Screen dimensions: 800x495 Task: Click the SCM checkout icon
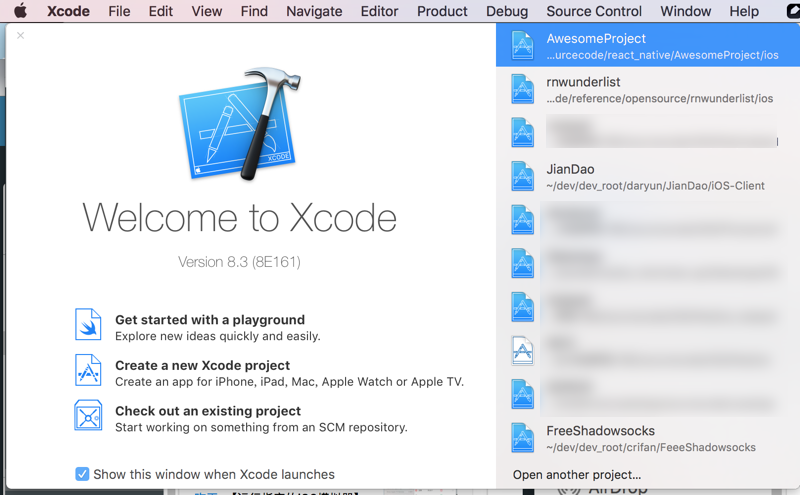point(88,415)
